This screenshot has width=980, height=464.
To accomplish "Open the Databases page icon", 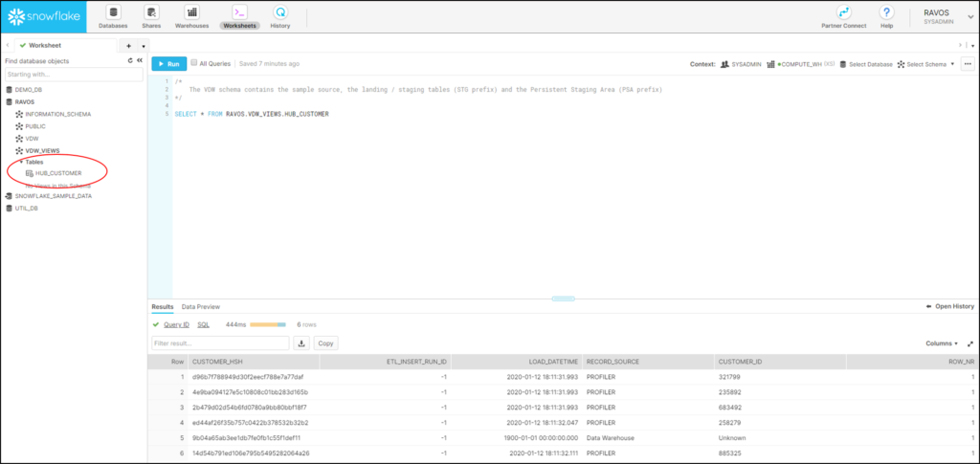I will [x=112, y=11].
